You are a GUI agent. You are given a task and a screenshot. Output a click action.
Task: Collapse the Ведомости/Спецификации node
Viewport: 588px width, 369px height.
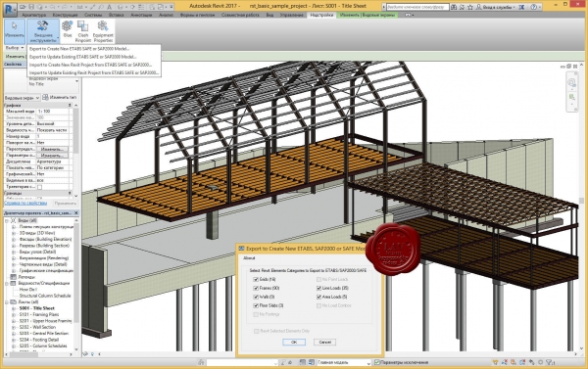[7, 283]
